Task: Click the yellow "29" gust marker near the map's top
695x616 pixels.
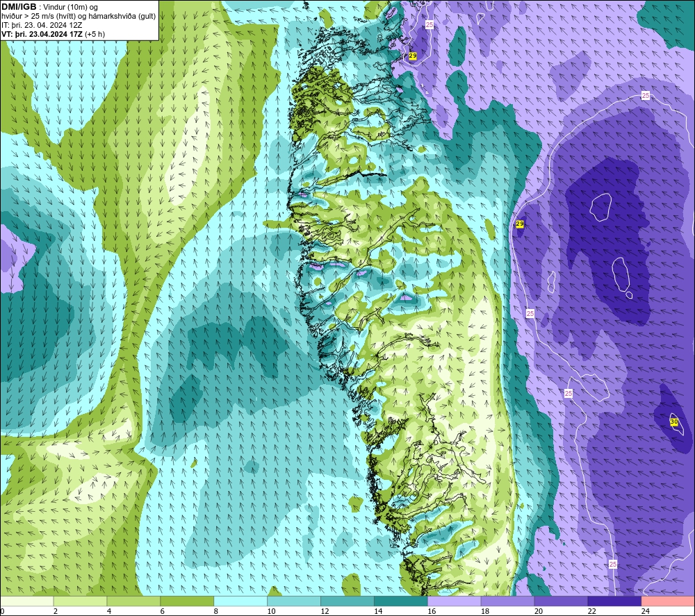Action: (413, 56)
